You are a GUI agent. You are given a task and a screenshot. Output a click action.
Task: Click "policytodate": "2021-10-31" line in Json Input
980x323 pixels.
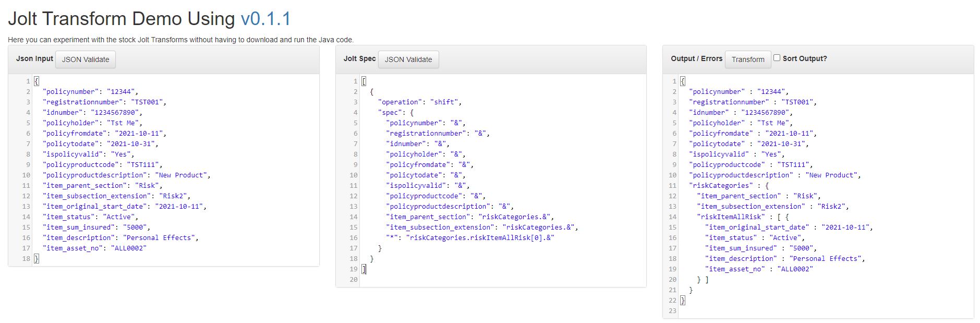coord(100,144)
